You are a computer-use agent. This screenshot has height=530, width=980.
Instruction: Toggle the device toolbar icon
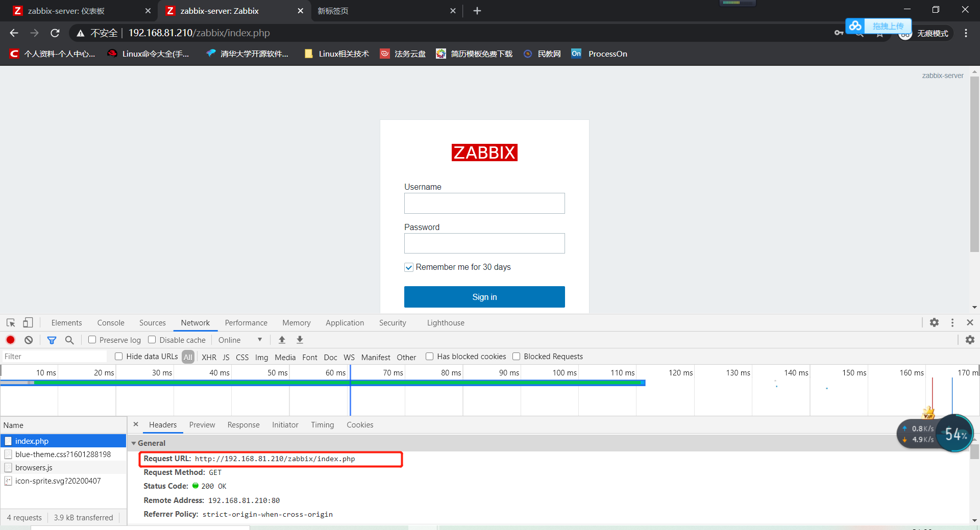pyautogui.click(x=28, y=323)
